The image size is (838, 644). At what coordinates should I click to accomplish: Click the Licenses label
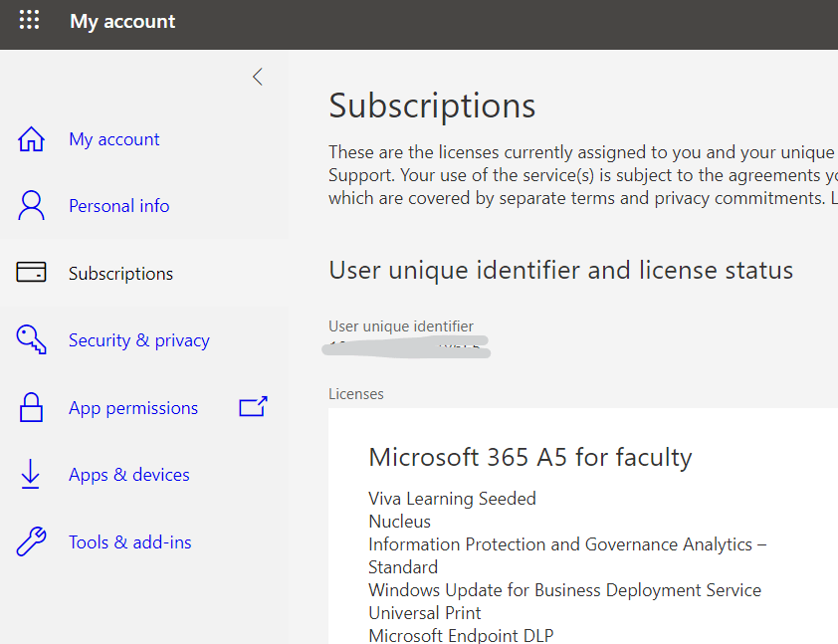356,394
